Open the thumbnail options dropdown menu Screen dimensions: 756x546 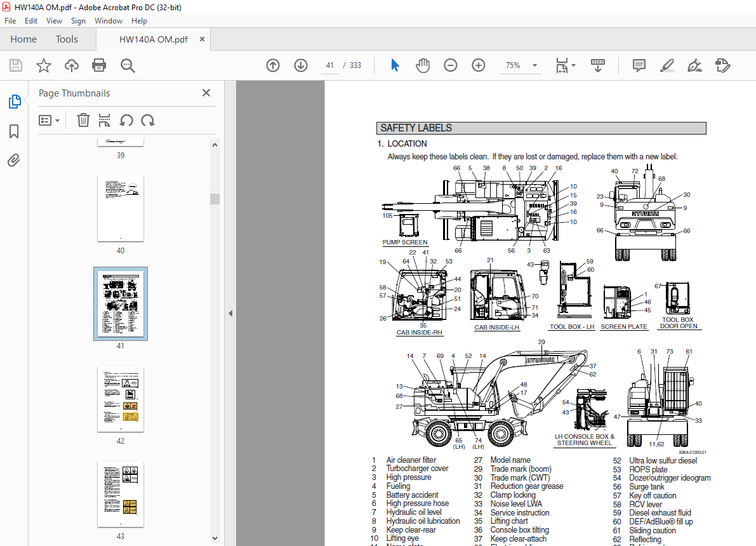pos(50,120)
